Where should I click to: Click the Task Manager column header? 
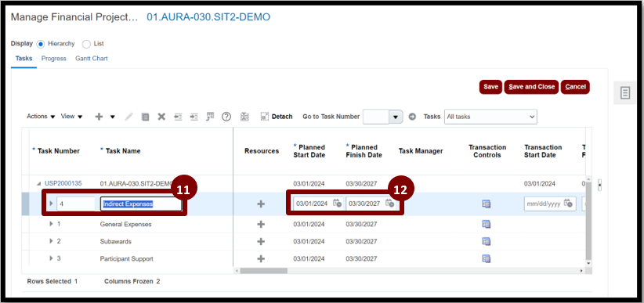pos(421,151)
